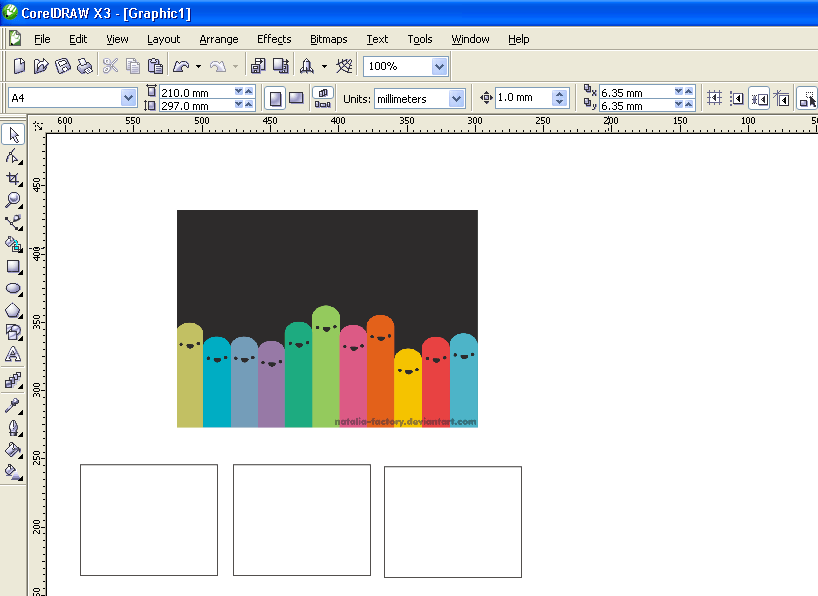Select the Pick tool in the toolbox
Image resolution: width=818 pixels, height=596 pixels.
[x=14, y=135]
